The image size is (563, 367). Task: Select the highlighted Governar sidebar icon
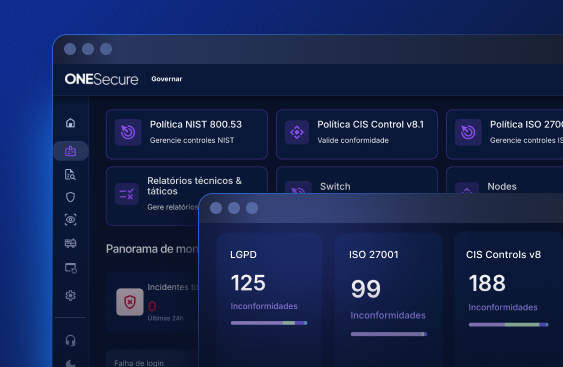70,151
